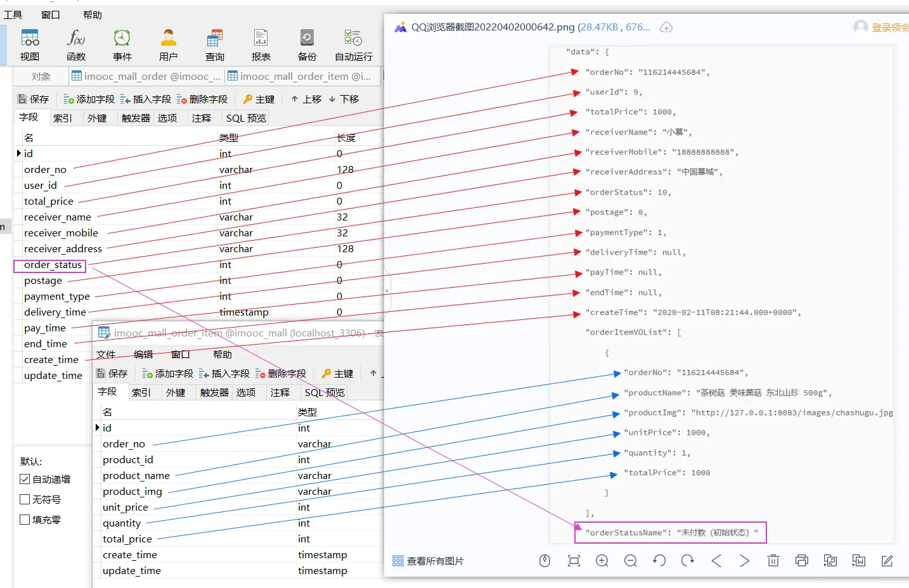909x588 pixels.
Task: Open the 报表 (Report) toolbar icon
Action: pyautogui.click(x=261, y=45)
